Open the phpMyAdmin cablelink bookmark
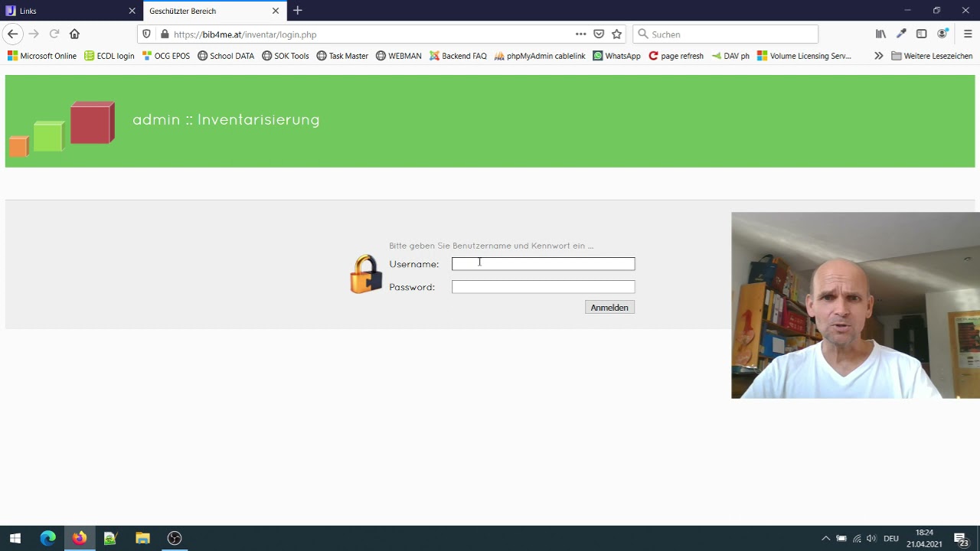Viewport: 980px width, 551px height. click(x=540, y=56)
